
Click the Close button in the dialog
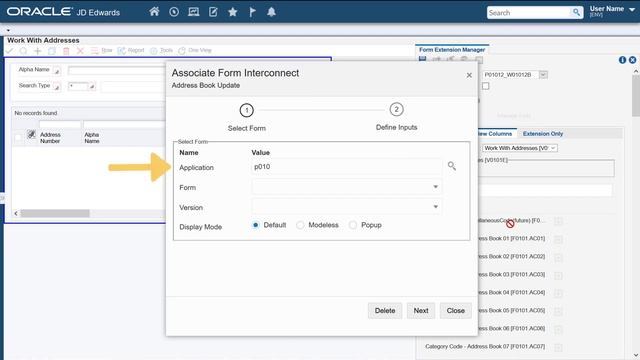click(x=456, y=311)
